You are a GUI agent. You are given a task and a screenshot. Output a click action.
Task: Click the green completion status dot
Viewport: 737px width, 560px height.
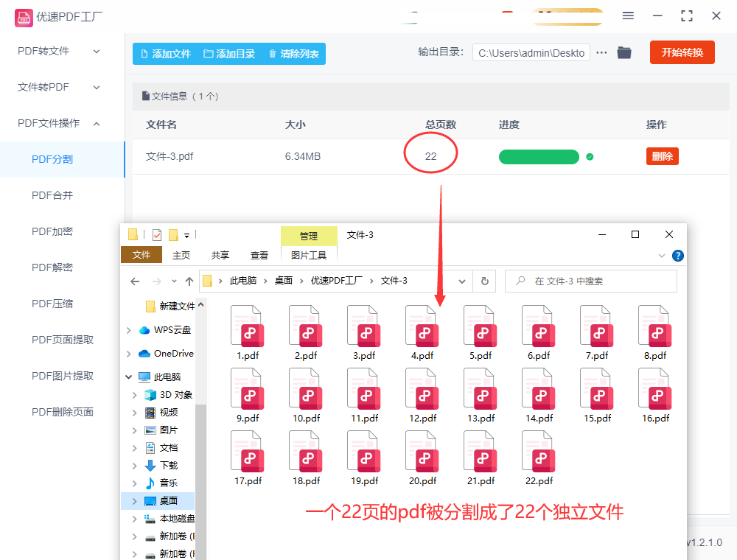[x=590, y=157]
